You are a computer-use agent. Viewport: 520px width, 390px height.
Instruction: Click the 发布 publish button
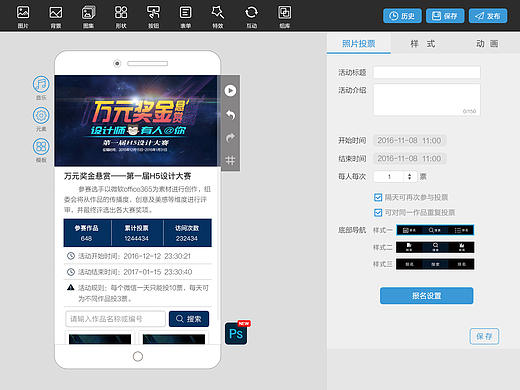[488, 16]
